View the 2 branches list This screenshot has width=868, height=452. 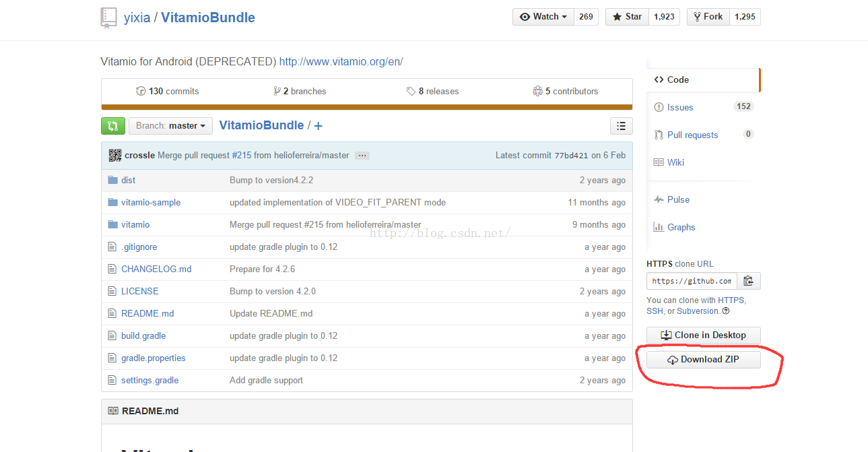click(300, 91)
